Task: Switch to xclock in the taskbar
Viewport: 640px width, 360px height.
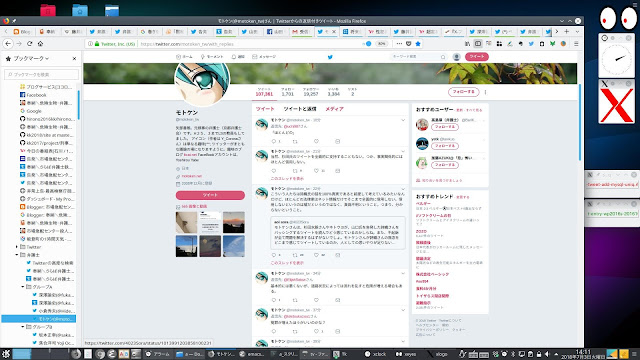Action: click(376, 354)
